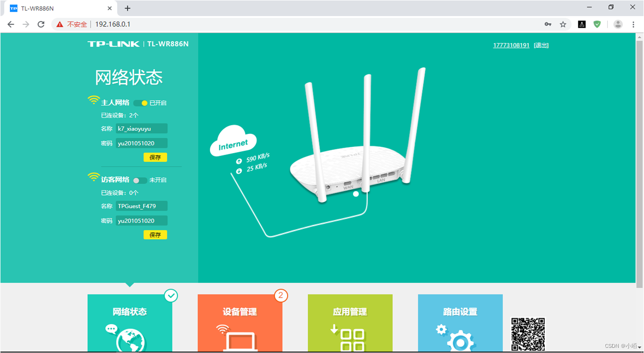Image resolution: width=644 pixels, height=353 pixels.
Task: Click the QR code image
Action: (x=528, y=335)
